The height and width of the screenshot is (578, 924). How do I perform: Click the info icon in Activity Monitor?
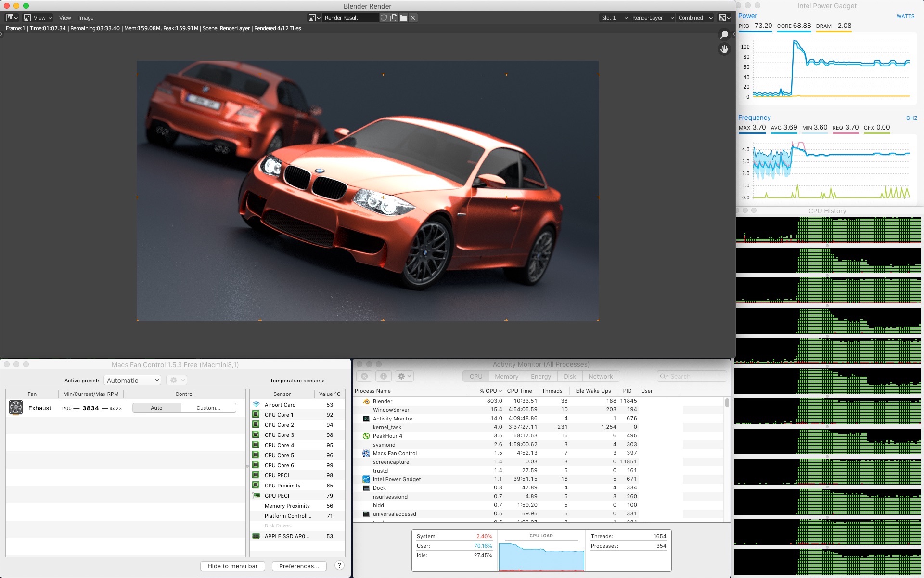click(x=384, y=376)
